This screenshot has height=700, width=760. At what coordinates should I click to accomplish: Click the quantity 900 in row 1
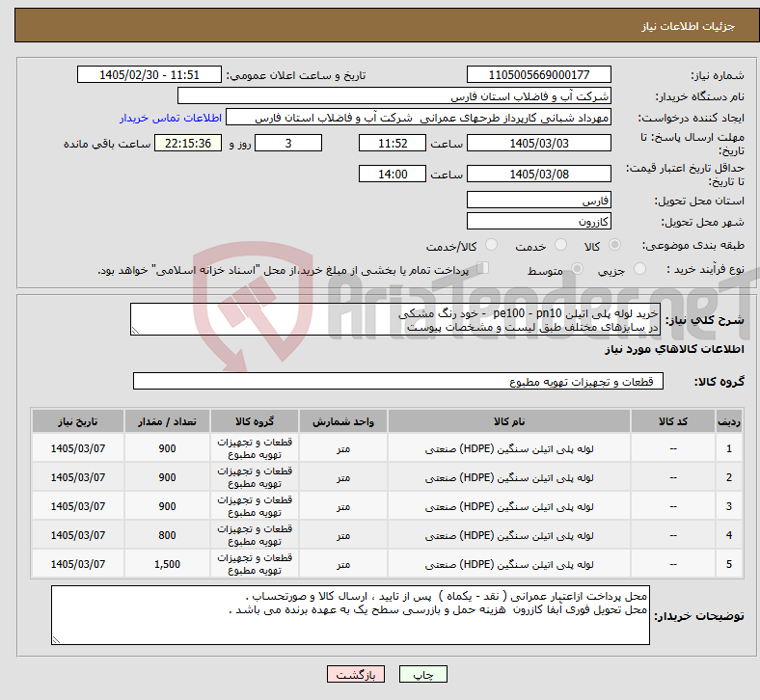[167, 448]
